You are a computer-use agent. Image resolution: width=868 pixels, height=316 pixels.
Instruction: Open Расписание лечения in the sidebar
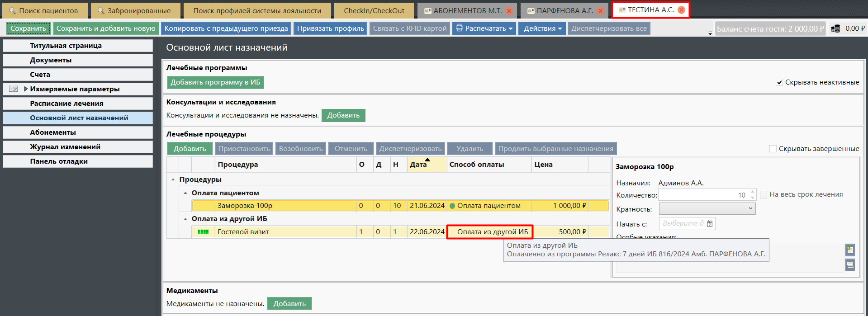coord(66,104)
